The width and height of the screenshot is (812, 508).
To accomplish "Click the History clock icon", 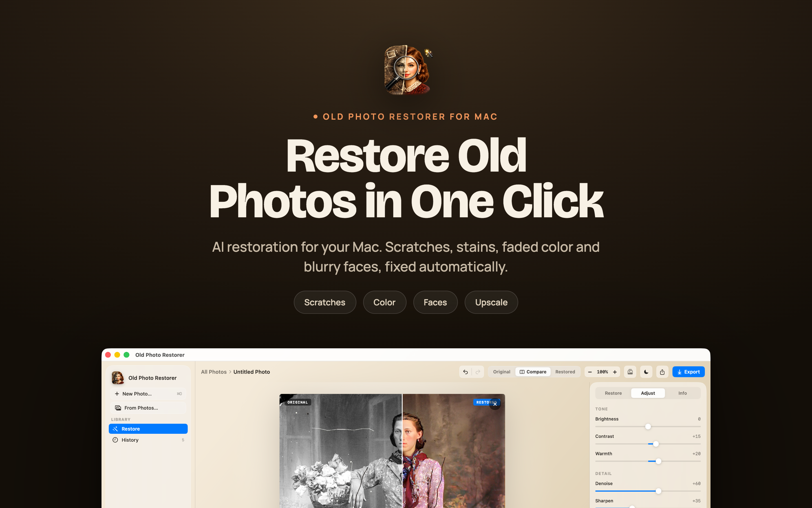I will click(115, 440).
